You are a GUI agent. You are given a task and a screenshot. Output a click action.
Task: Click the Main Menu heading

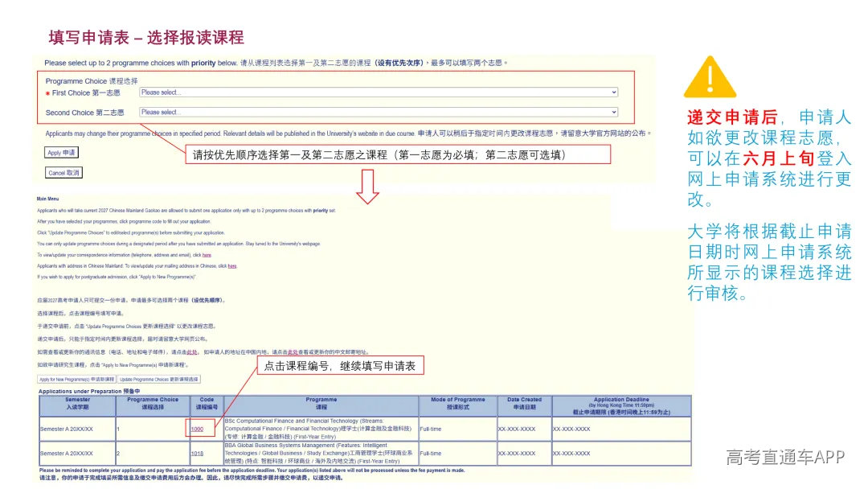coord(47,199)
